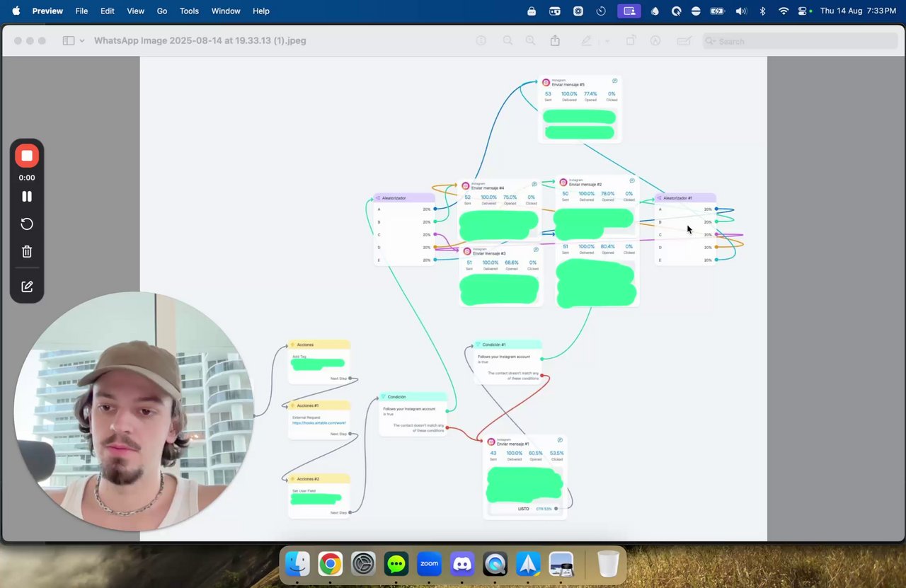
Task: Zoom out using the Preview toolbar magnifier
Action: (x=508, y=41)
